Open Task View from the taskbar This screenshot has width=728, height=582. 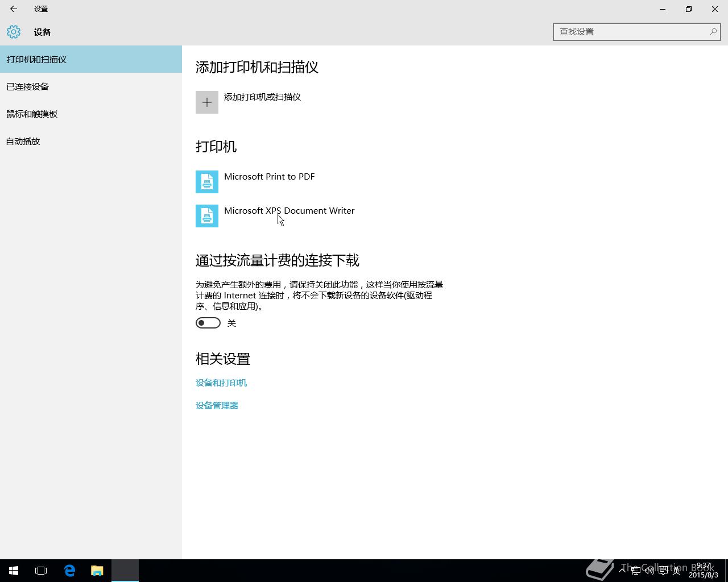[x=41, y=571]
